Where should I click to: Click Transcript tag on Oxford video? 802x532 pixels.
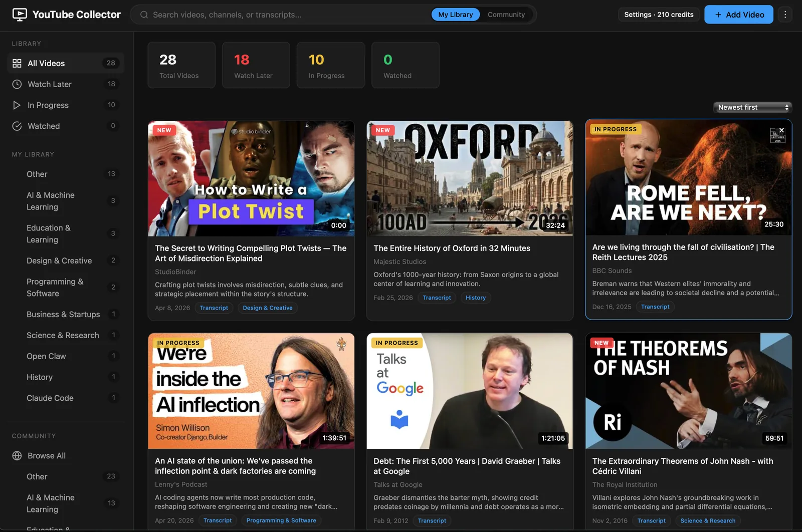pos(437,298)
